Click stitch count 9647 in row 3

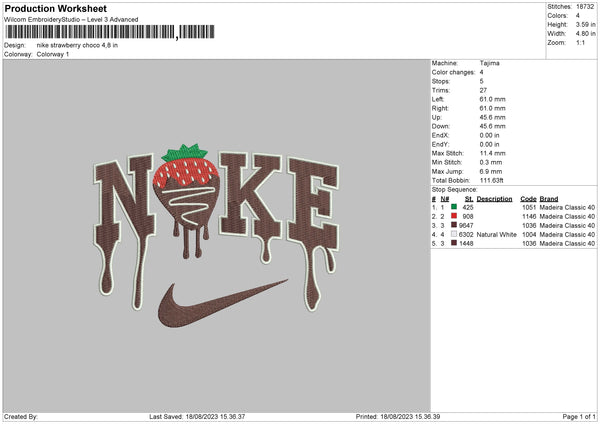point(466,225)
